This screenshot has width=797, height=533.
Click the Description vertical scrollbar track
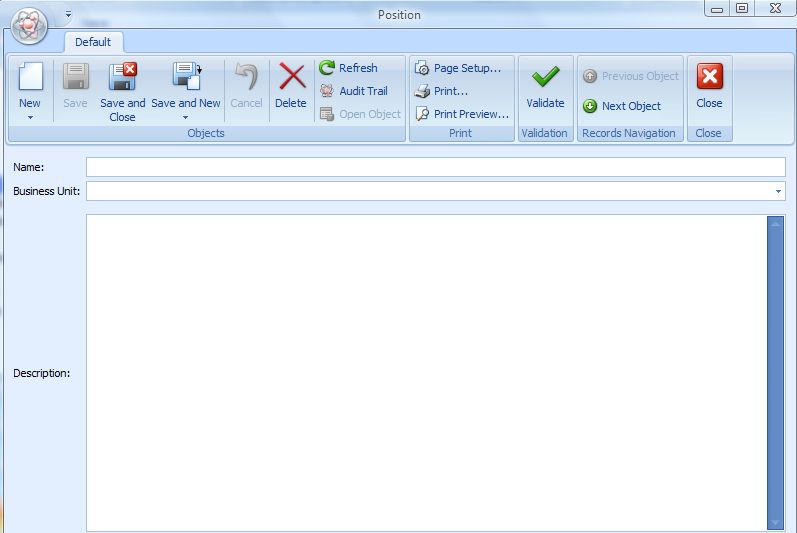[x=776, y=373]
